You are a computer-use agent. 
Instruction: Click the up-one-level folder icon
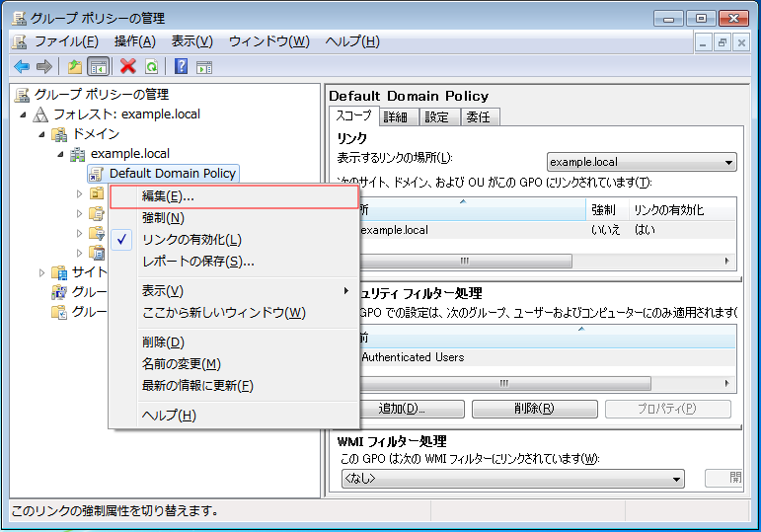[75, 66]
